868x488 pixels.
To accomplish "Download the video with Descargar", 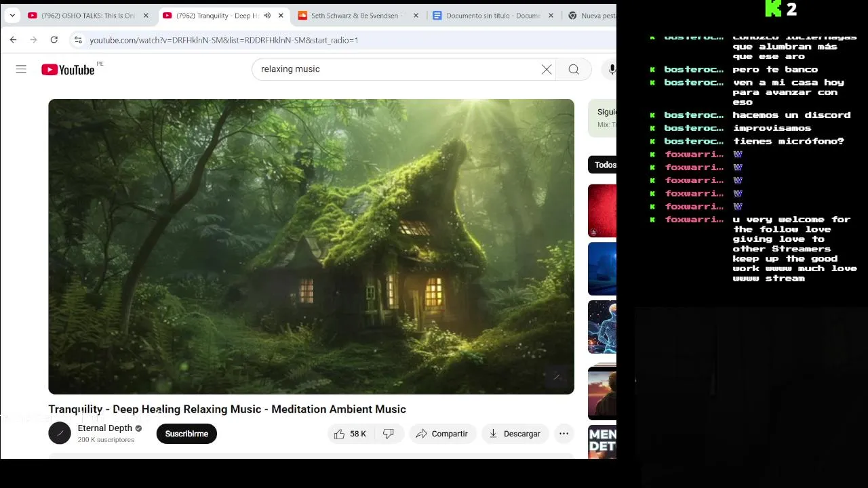I will pos(515,434).
